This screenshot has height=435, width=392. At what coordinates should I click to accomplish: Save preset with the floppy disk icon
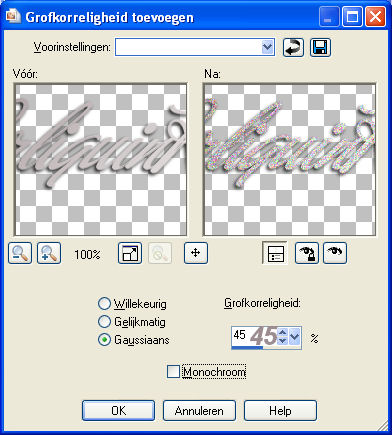coord(320,47)
